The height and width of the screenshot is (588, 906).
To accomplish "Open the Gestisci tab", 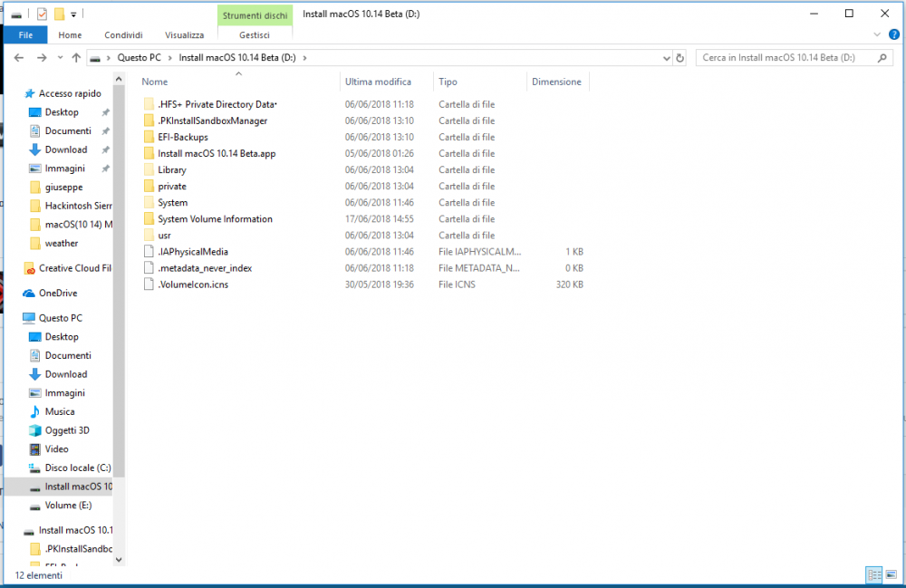I will [x=255, y=34].
